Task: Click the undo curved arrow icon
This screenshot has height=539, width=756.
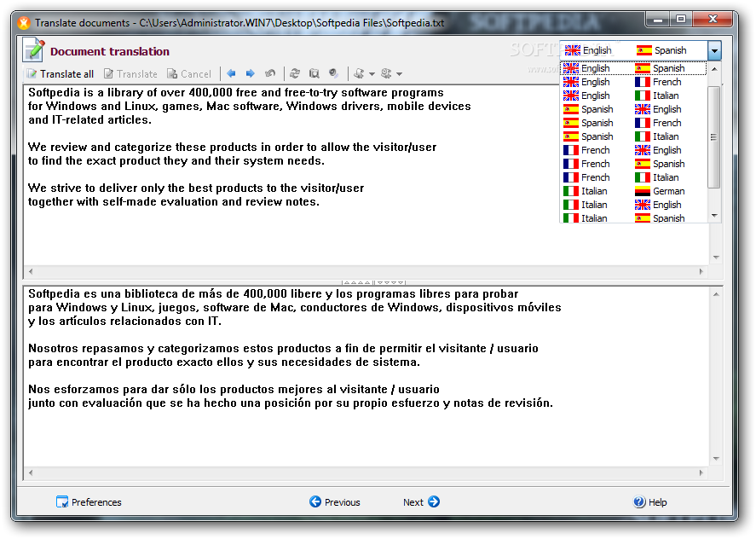Action: pyautogui.click(x=270, y=73)
